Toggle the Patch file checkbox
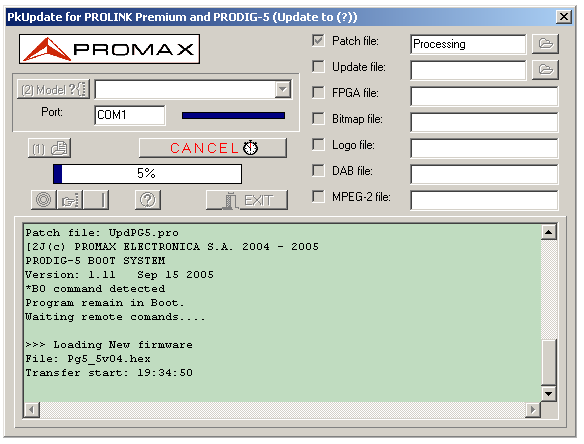This screenshot has height=444, width=584. tap(318, 41)
